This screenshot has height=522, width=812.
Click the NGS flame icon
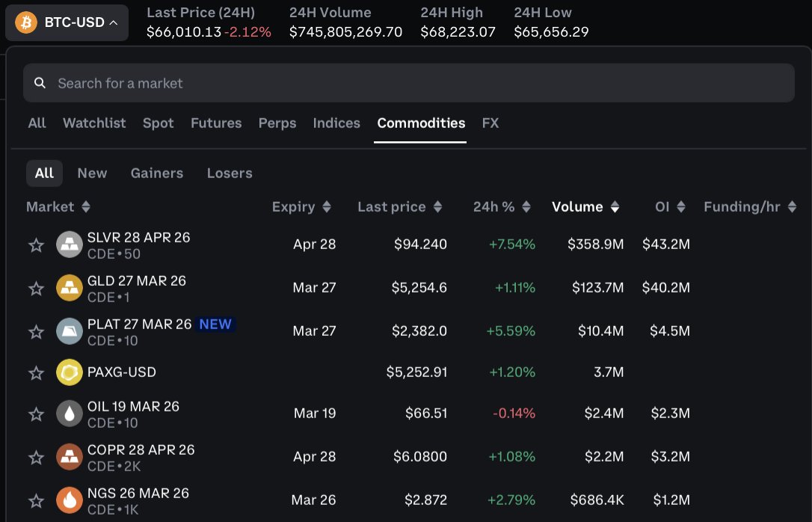click(x=70, y=500)
